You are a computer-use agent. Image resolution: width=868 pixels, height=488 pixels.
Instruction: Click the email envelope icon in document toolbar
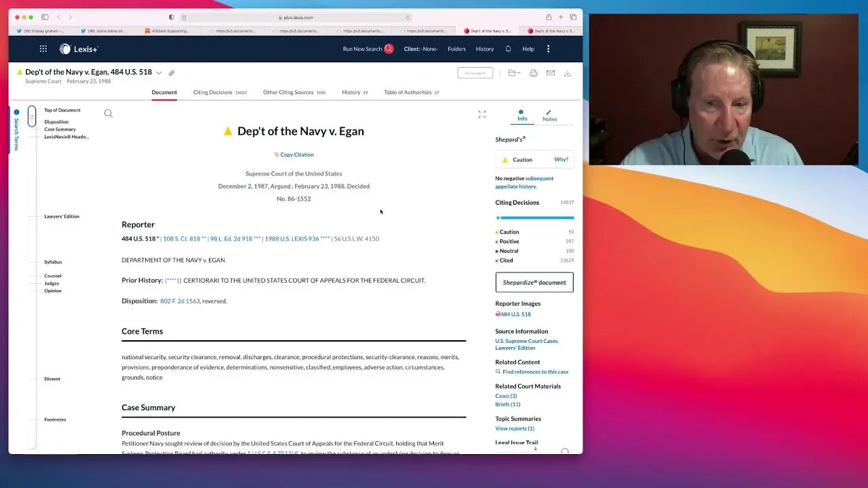coord(551,73)
